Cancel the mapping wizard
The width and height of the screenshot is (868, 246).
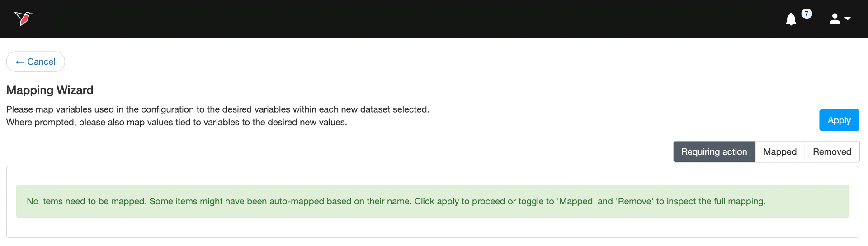[36, 62]
